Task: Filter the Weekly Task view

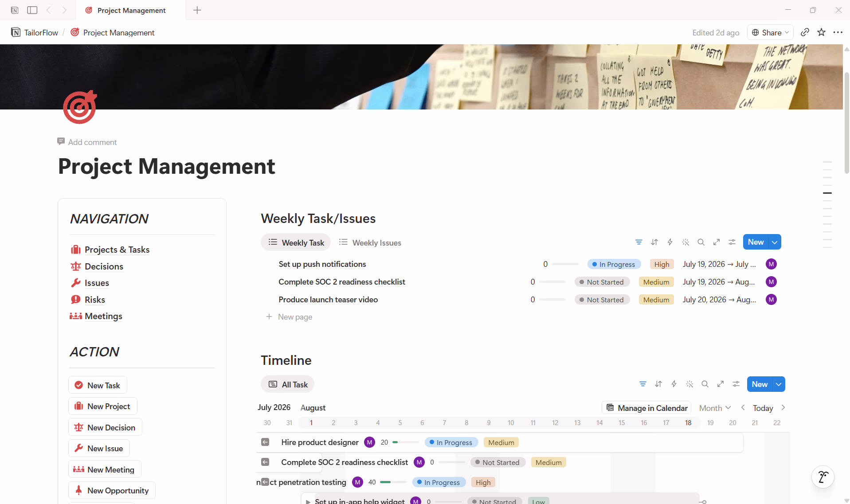Action: [638, 242]
